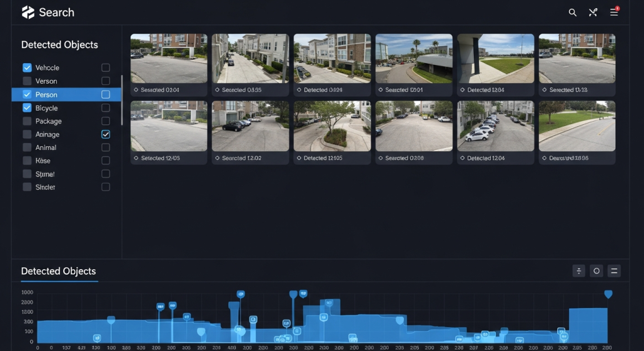Open the hamburger menu with notification badge
The width and height of the screenshot is (644, 351).
614,12
